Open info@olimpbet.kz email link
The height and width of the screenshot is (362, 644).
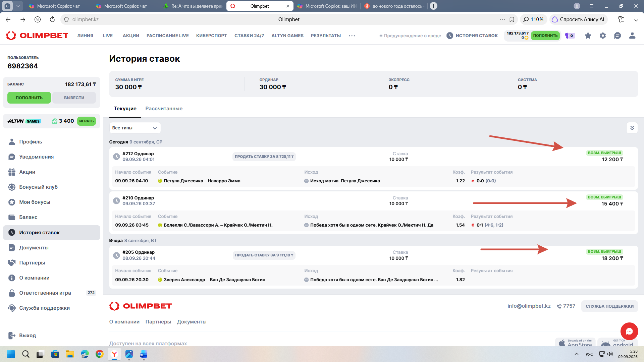(x=529, y=306)
